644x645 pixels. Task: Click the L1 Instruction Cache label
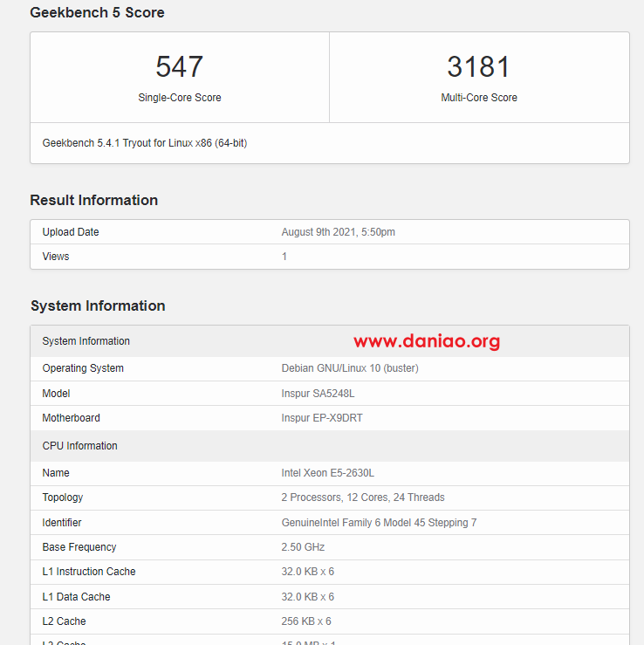tap(89, 572)
